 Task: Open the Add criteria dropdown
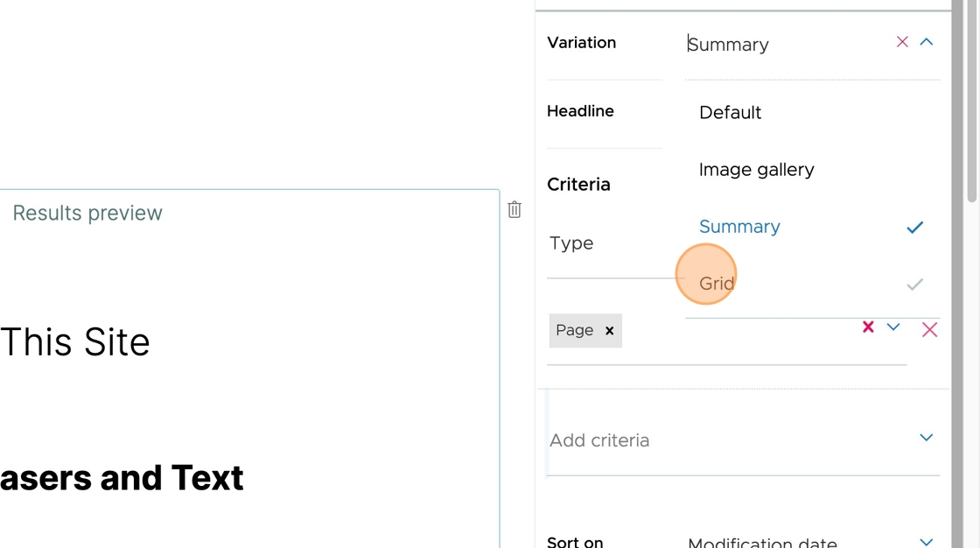click(x=743, y=439)
